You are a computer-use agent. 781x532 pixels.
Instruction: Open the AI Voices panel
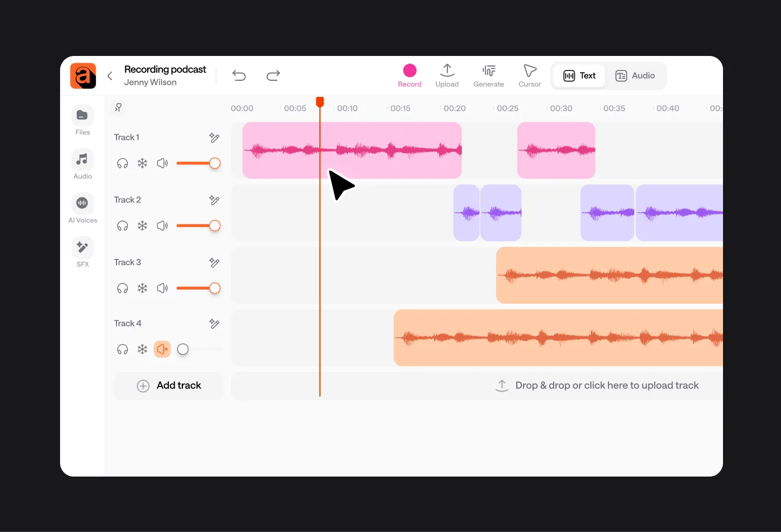pyautogui.click(x=83, y=208)
